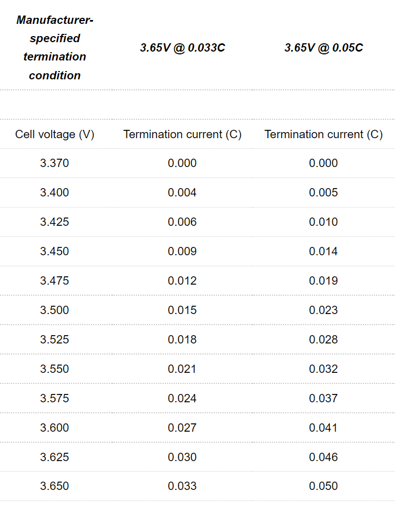
Task: Select the 3.370 cell voltage value
Action: [54, 163]
